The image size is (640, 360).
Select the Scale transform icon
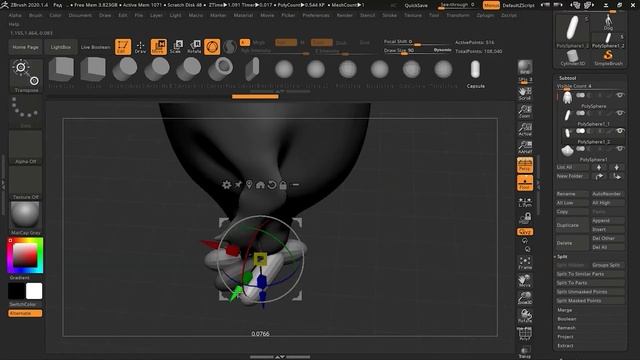coord(176,47)
